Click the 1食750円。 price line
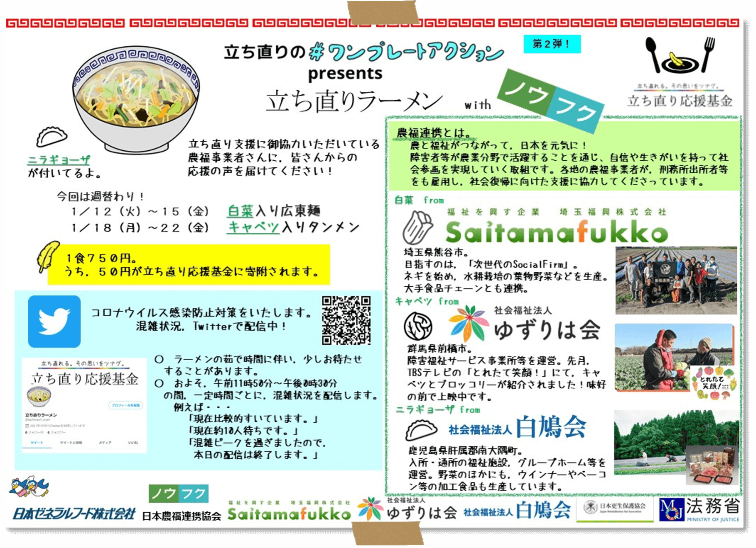Image resolution: width=756 pixels, height=548 pixels. 101,258
